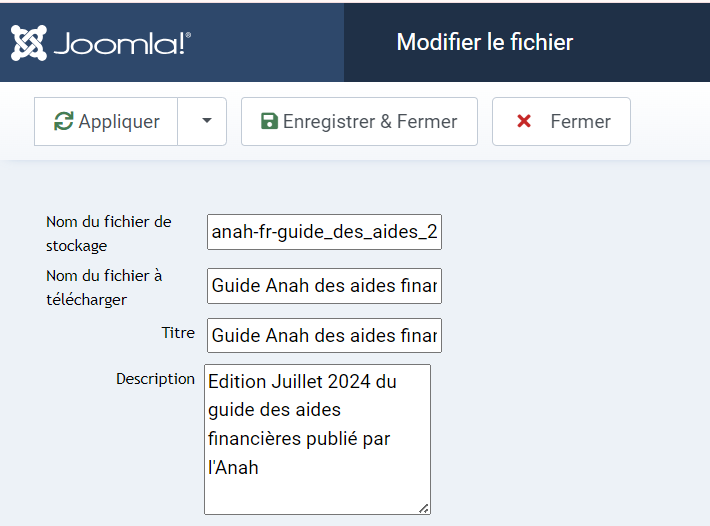This screenshot has width=710, height=526.
Task: Click the Description field label
Action: [x=155, y=379]
